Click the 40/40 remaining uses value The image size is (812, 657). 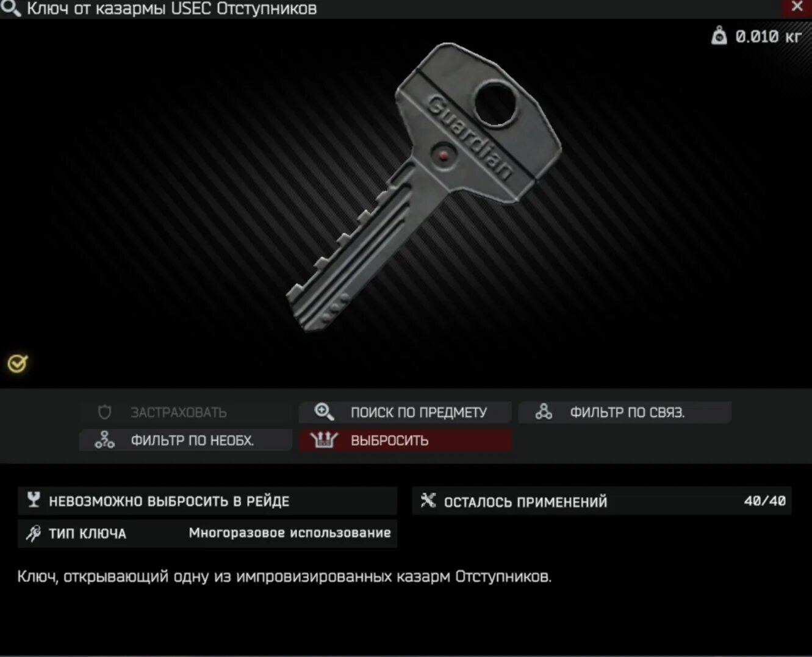[764, 501]
